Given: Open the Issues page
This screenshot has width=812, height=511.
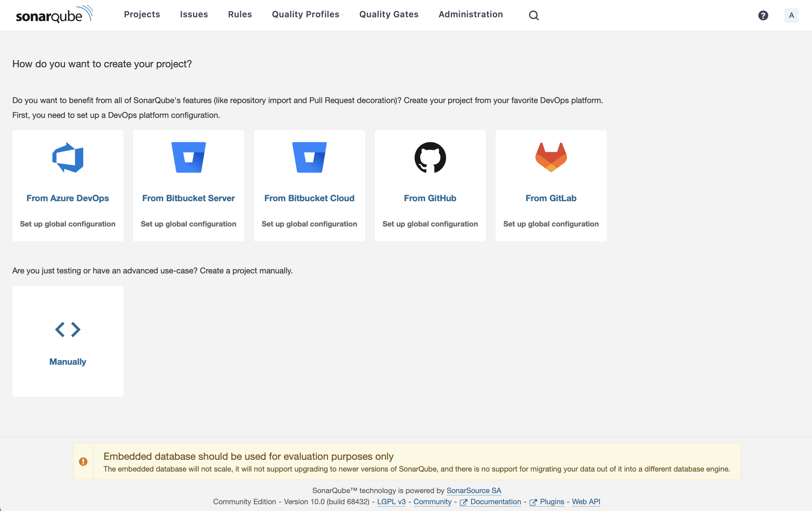Looking at the screenshot, I should coord(194,14).
